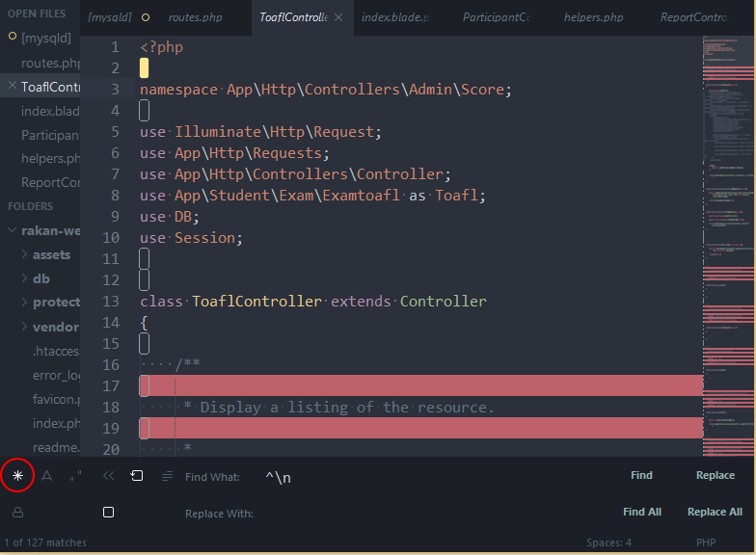The image size is (756, 555).
Task: Toggle reverse direction search icon
Action: [x=108, y=476]
